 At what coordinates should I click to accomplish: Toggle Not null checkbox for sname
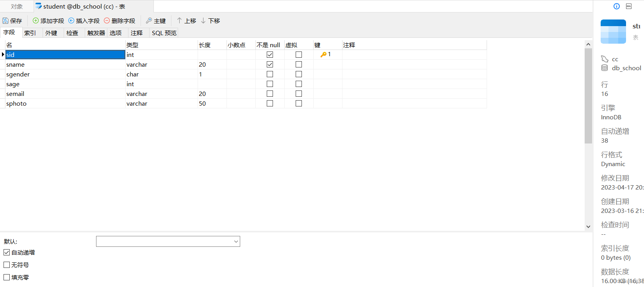pos(270,64)
